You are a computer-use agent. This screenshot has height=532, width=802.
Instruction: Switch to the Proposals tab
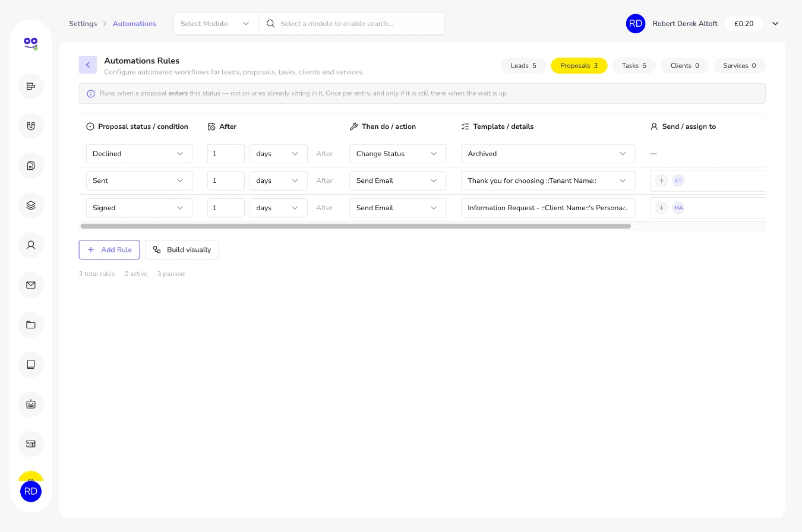point(579,65)
